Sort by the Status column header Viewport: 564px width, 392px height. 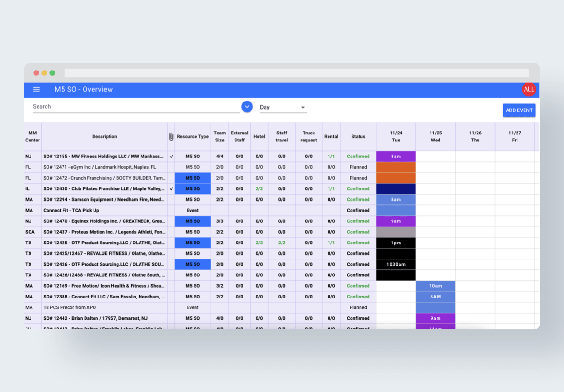tap(358, 136)
